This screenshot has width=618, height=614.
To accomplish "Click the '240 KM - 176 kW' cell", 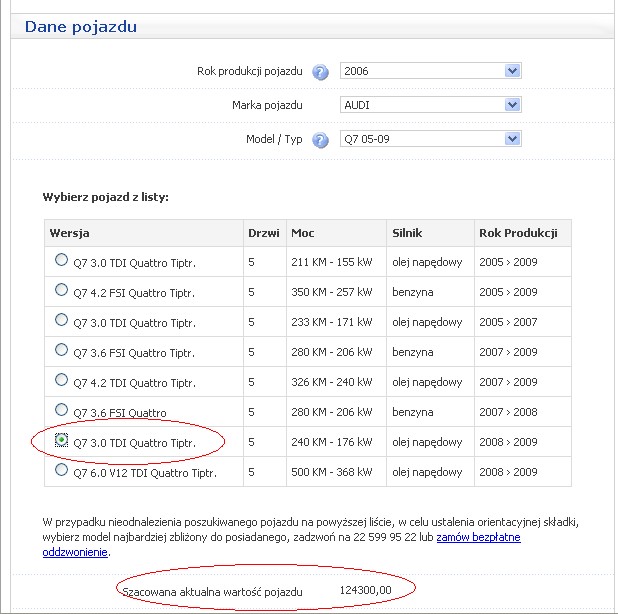I will (x=336, y=442).
